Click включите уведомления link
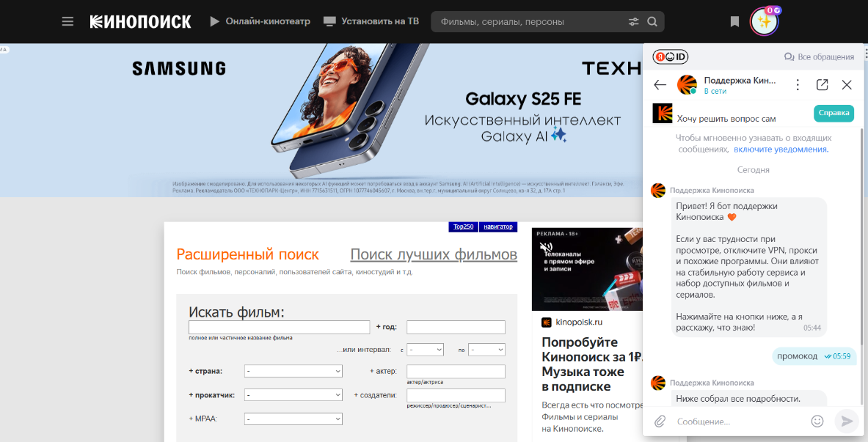868x442 pixels. pyautogui.click(x=781, y=150)
